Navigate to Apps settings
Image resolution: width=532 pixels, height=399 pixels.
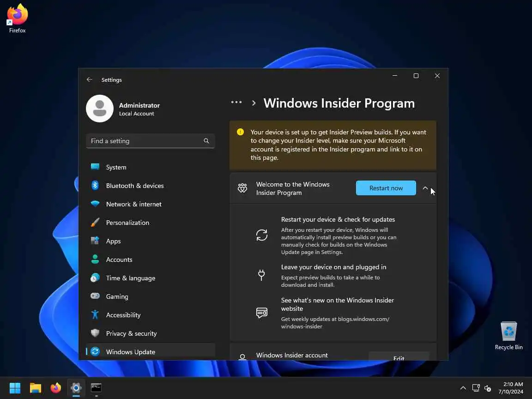coord(150,241)
